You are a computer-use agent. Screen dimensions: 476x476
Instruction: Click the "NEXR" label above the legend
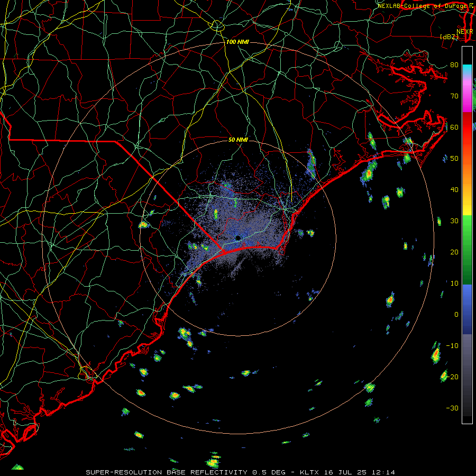tap(465, 32)
